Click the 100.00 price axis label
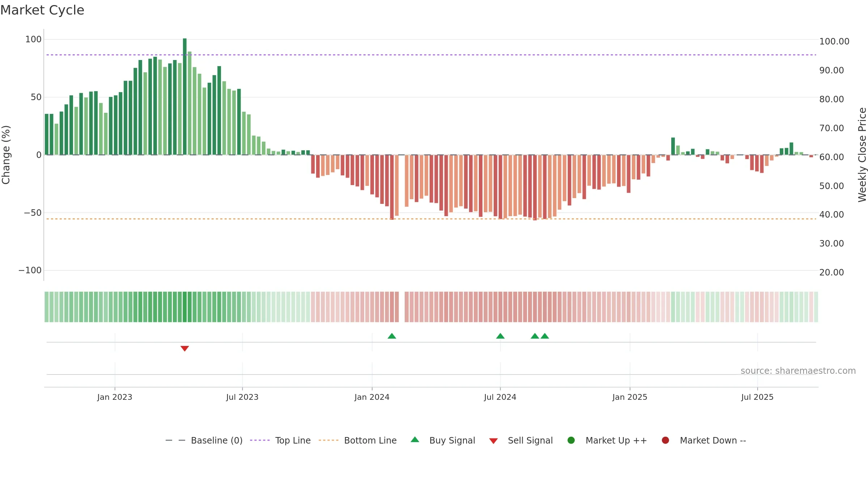The image size is (868, 488). 834,42
